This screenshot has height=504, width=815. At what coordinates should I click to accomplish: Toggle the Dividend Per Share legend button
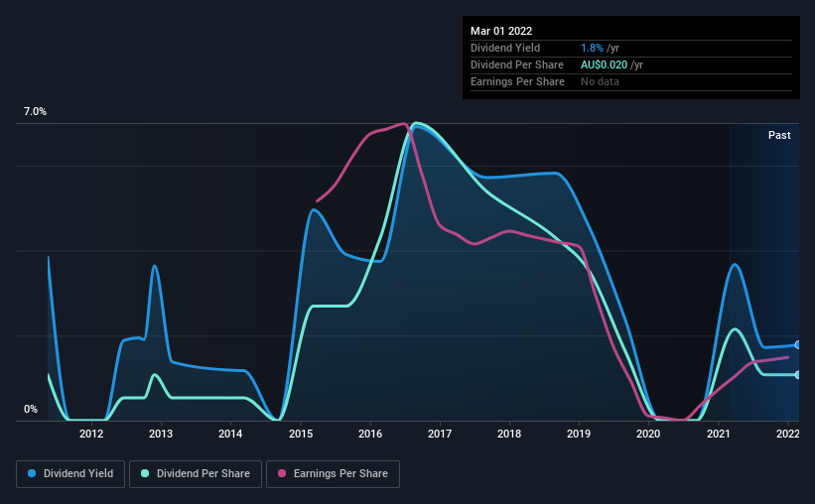tap(196, 474)
